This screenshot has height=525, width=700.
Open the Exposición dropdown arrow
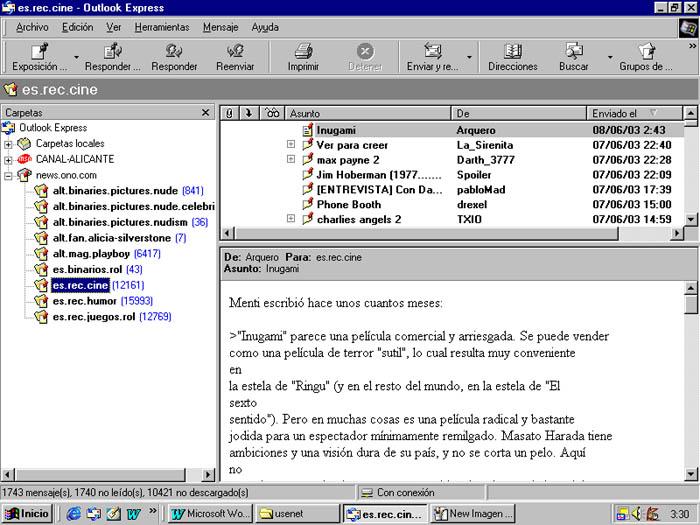coord(76,57)
